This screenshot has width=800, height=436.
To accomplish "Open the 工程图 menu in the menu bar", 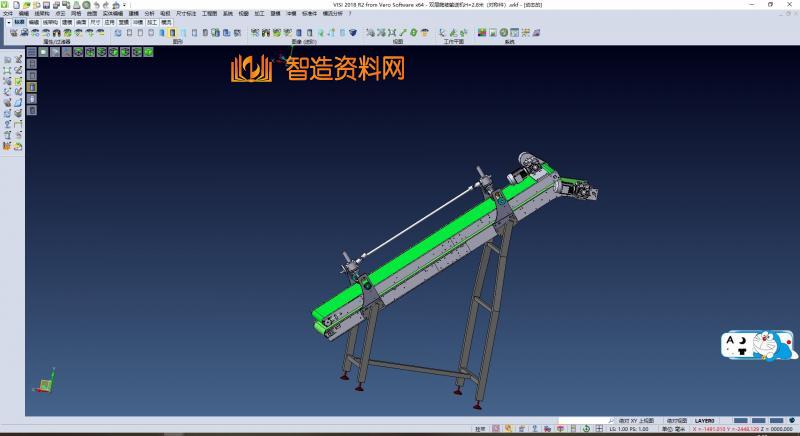I will [x=209, y=14].
